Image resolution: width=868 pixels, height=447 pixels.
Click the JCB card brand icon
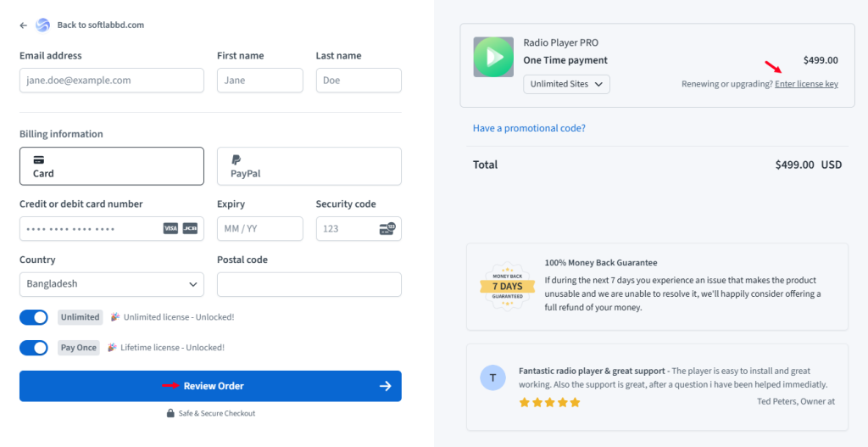[x=190, y=229]
